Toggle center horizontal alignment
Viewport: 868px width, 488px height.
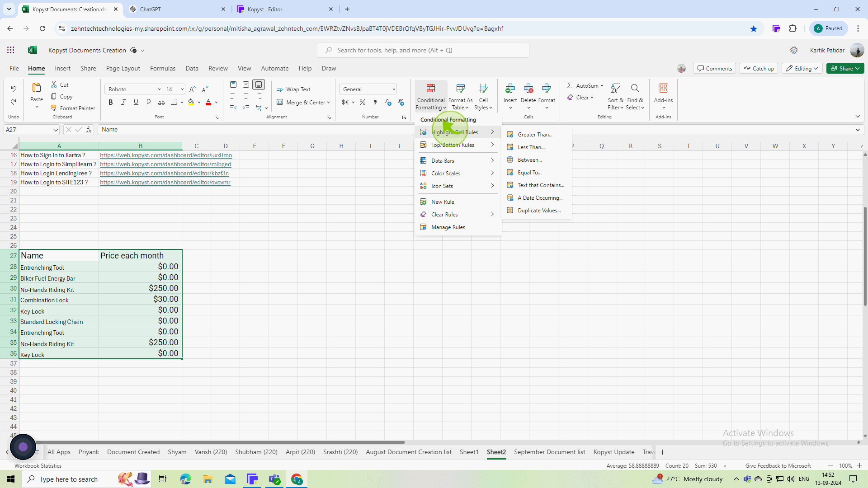coord(246,96)
